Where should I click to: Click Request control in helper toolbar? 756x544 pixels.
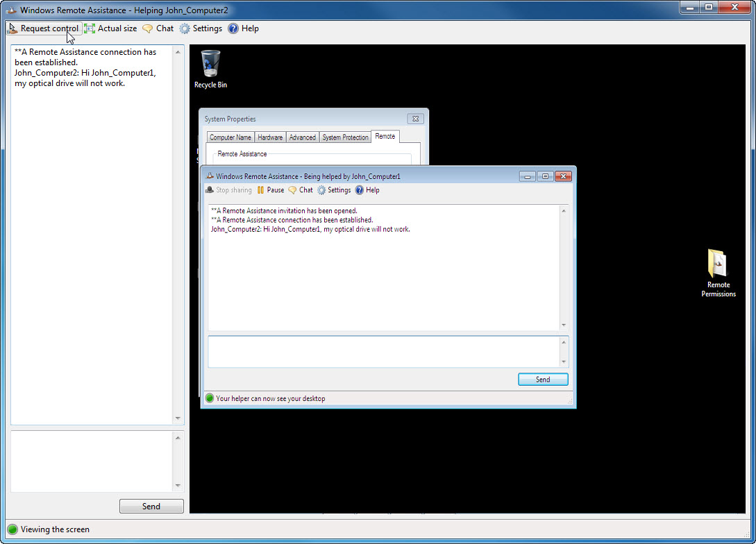tap(44, 28)
